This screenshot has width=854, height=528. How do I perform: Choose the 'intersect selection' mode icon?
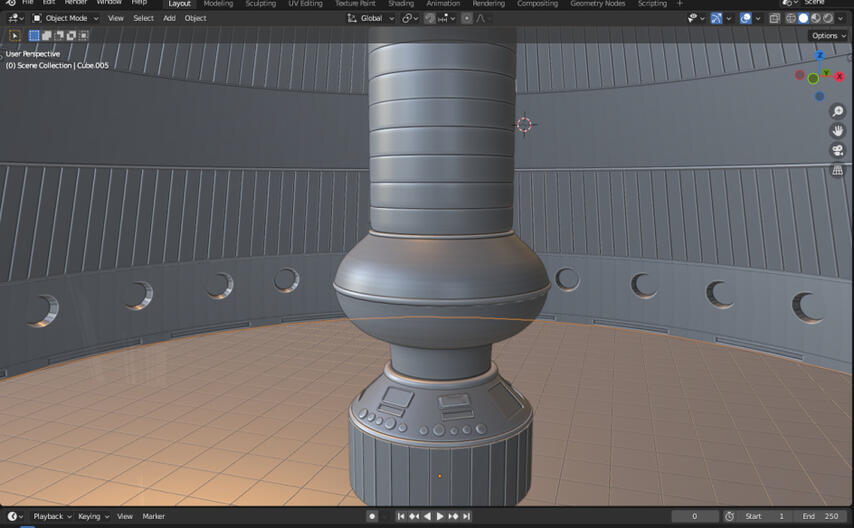pyautogui.click(x=83, y=35)
